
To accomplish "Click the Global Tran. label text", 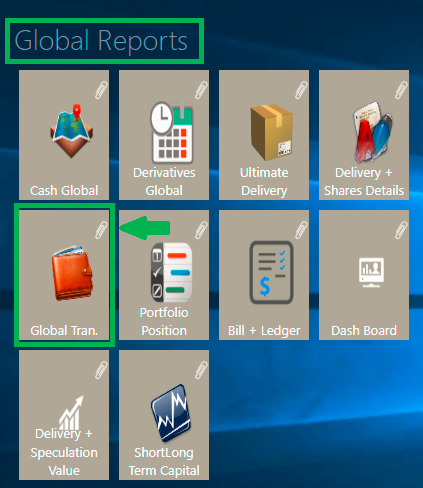I will pos(64,331).
